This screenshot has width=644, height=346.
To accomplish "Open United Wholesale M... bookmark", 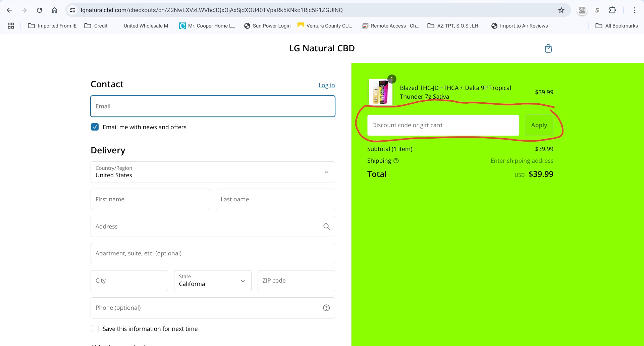I will coord(148,26).
